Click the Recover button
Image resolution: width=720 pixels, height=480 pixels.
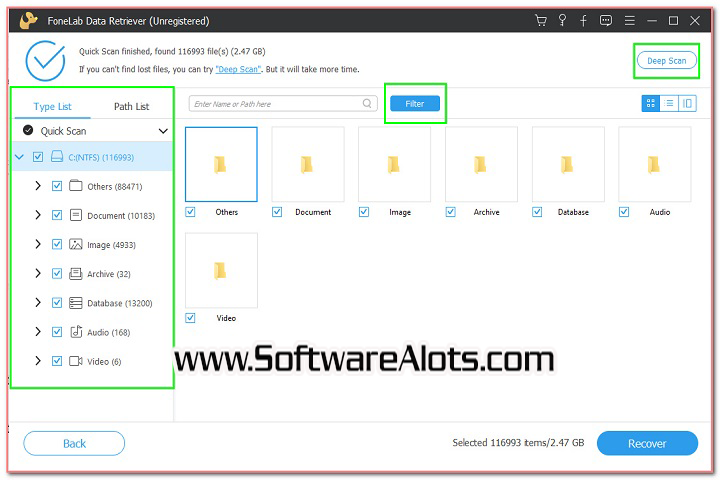[x=647, y=443]
